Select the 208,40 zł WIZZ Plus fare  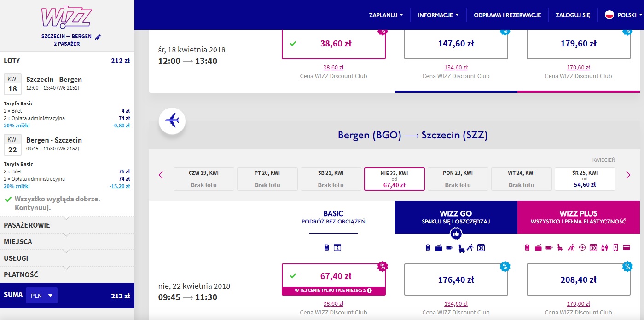coord(579,280)
